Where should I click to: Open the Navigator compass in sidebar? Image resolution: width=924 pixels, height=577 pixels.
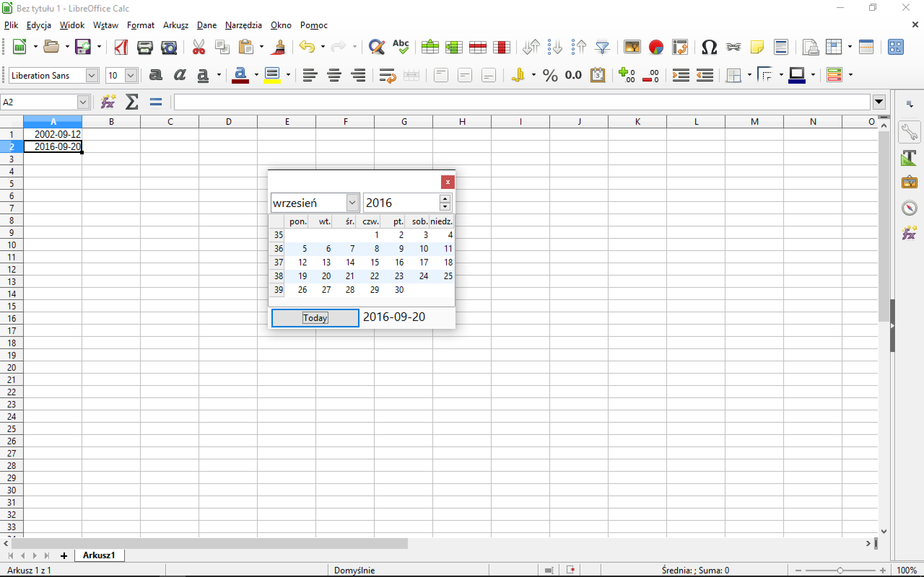[x=909, y=208]
